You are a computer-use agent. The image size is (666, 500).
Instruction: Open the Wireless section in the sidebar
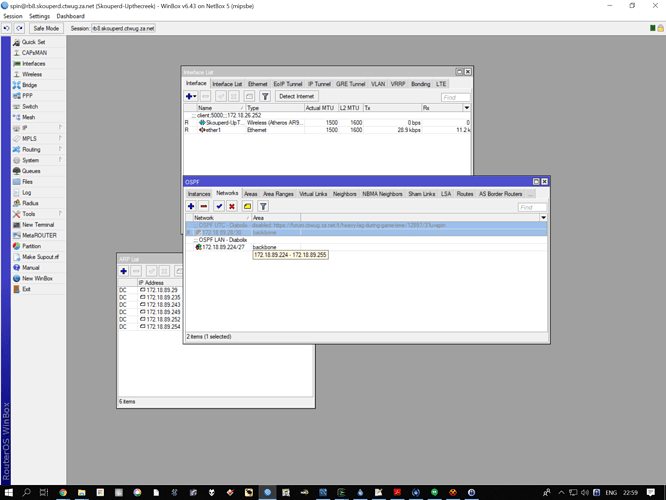pos(32,74)
